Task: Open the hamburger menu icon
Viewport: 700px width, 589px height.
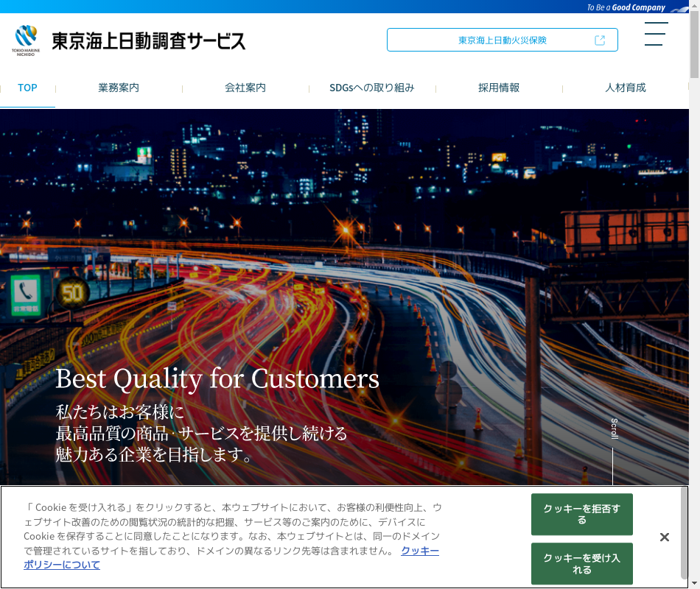Action: (x=655, y=34)
